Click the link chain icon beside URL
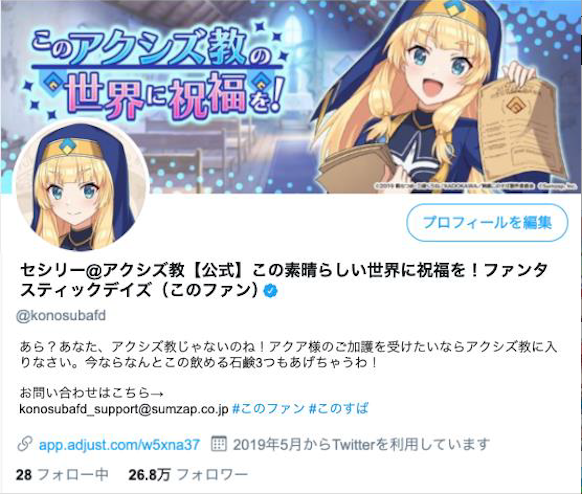This screenshot has width=582, height=494. [x=25, y=444]
